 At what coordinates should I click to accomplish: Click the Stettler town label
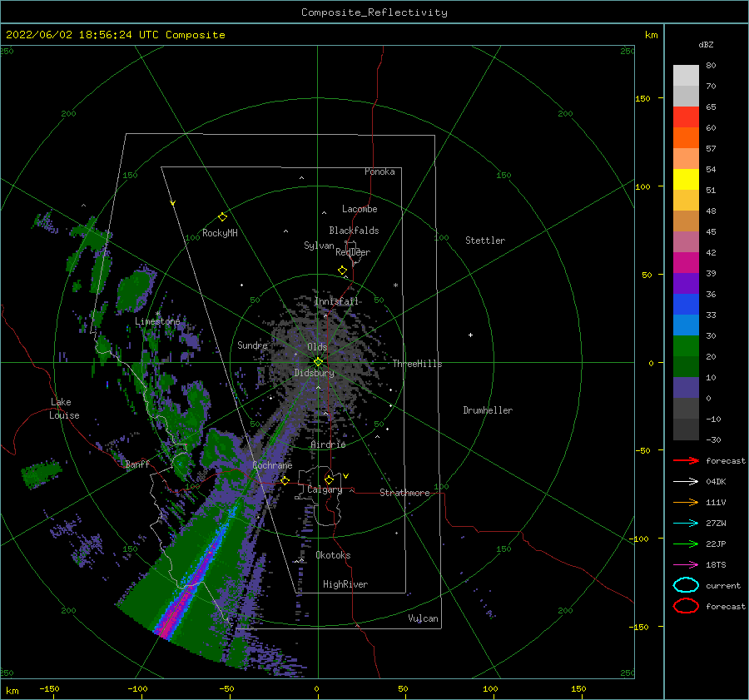pyautogui.click(x=485, y=241)
